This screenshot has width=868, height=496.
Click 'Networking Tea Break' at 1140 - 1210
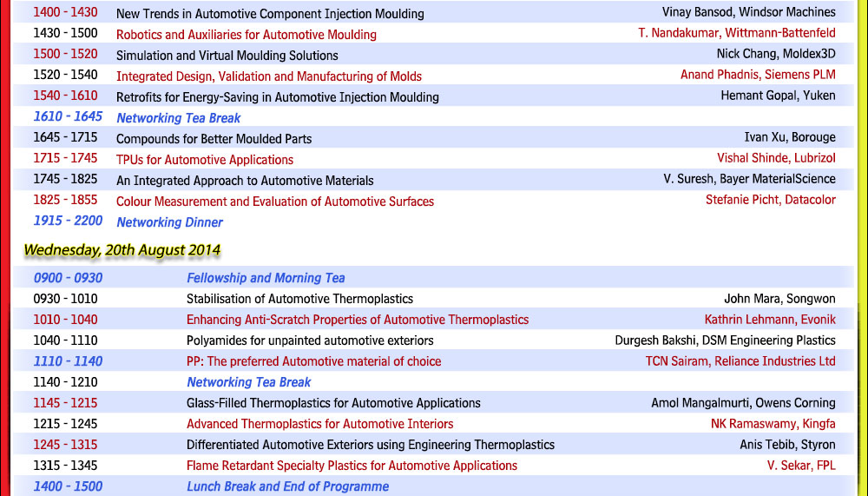pos(248,382)
